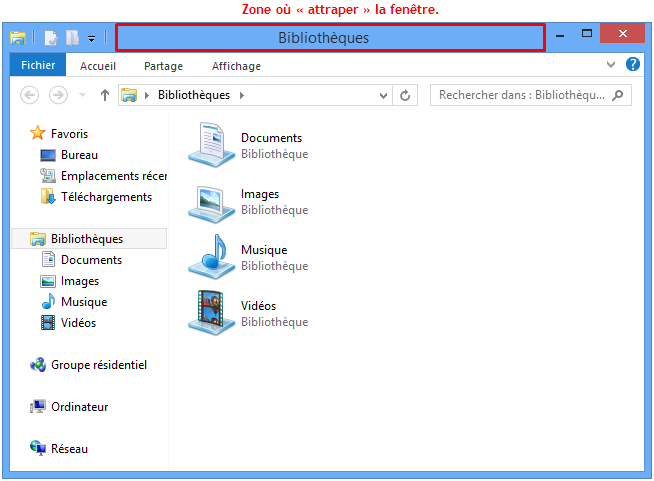Select the Images library large icon

tap(211, 203)
